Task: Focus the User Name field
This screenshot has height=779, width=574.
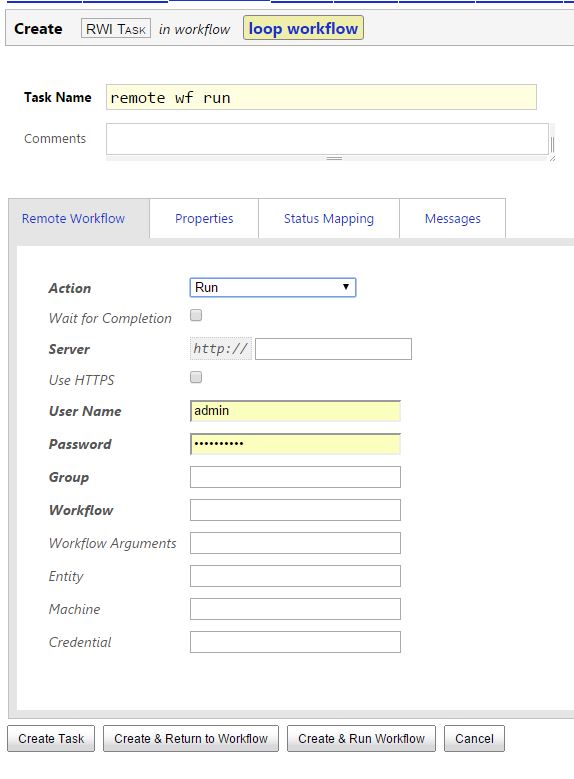Action: pyautogui.click(x=295, y=411)
